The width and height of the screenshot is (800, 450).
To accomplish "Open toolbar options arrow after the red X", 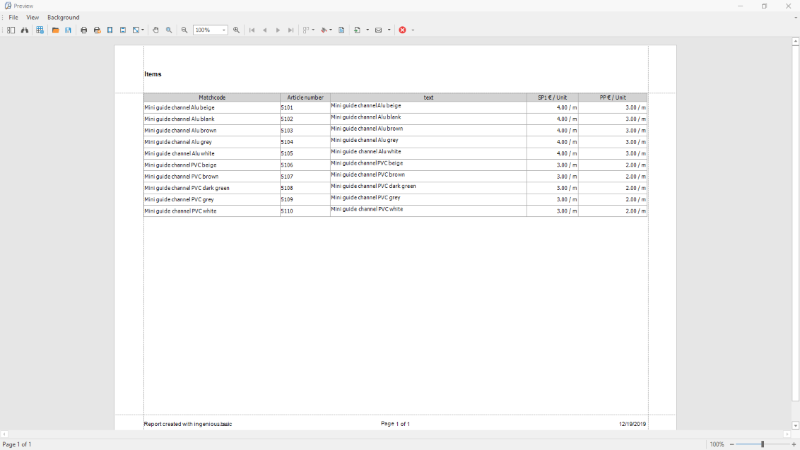I will click(x=413, y=30).
